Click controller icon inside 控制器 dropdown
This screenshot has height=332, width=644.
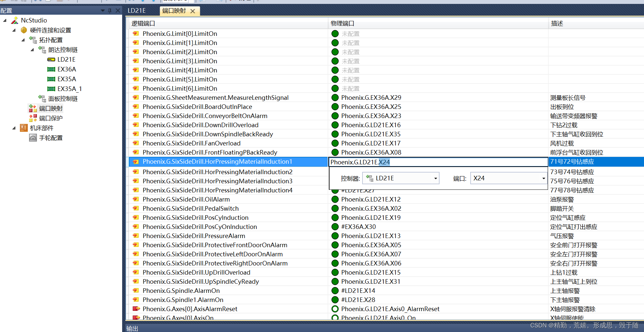(x=370, y=178)
